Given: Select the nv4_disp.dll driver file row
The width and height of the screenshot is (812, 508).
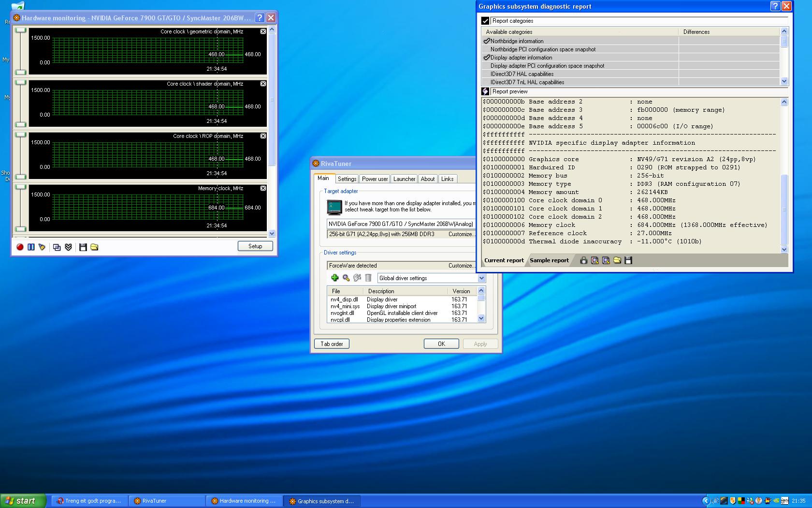Looking at the screenshot, I should click(402, 299).
